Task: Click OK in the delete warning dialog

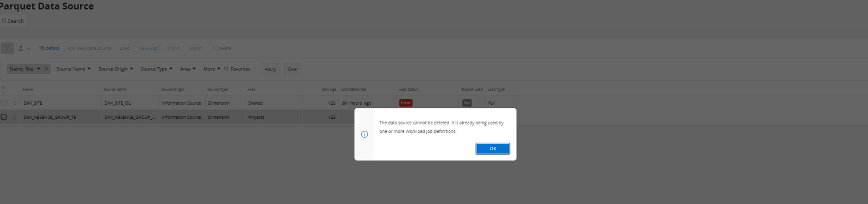Action: [493, 149]
